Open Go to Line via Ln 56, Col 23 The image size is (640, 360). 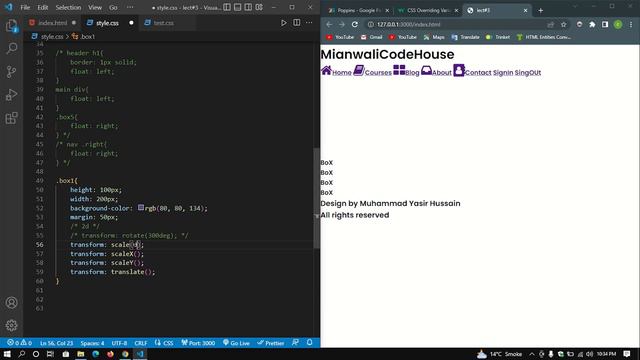coord(56,343)
